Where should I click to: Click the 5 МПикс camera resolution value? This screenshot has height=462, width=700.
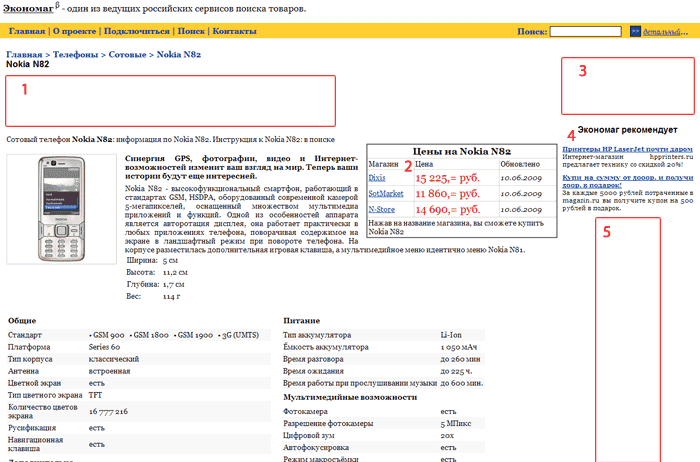click(456, 423)
